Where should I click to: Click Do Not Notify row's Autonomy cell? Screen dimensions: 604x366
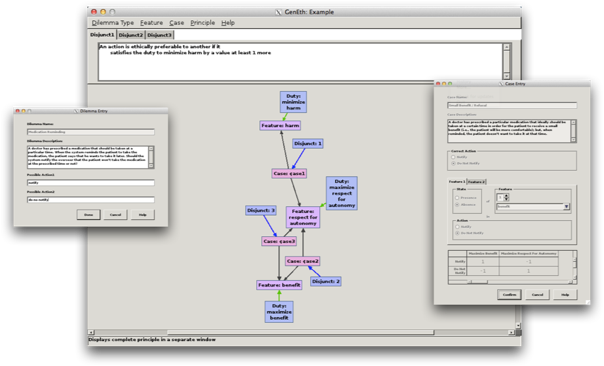528,271
